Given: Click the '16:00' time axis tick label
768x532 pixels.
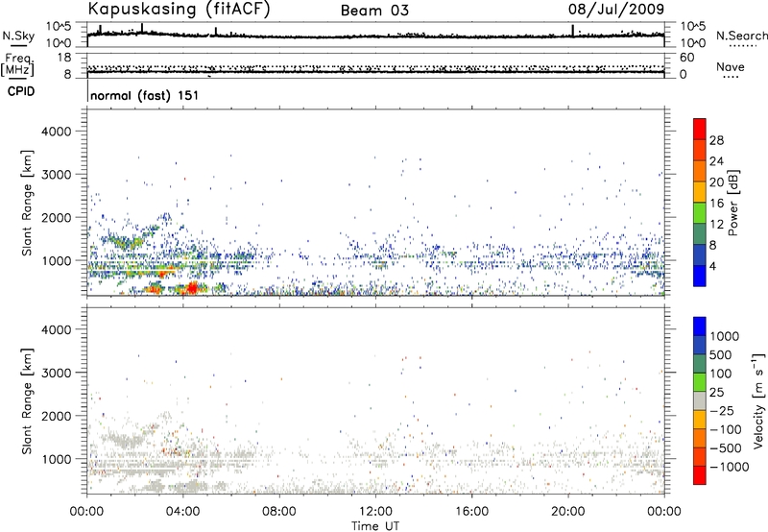Looking at the screenshot, I should point(471,512).
